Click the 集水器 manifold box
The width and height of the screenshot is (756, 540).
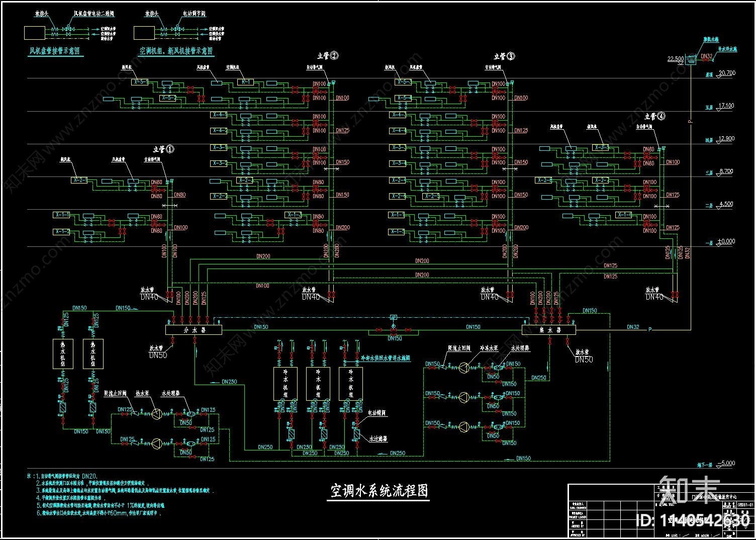549,330
